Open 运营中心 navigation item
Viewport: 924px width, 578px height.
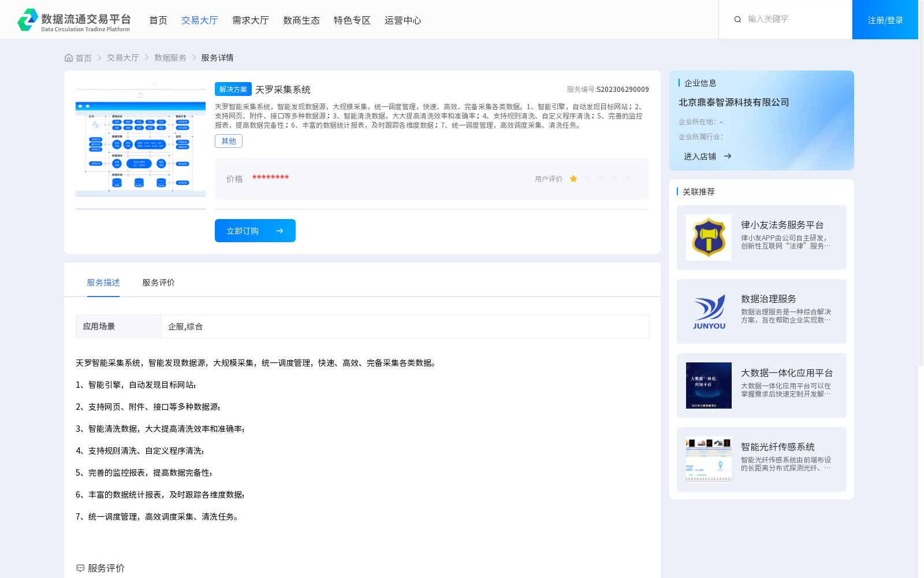[403, 20]
